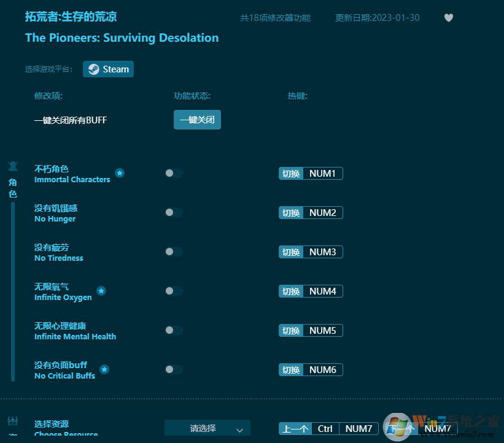This screenshot has height=443, width=504.
Task: Click 更新日期:2023-01-30 text
Action: click(378, 18)
